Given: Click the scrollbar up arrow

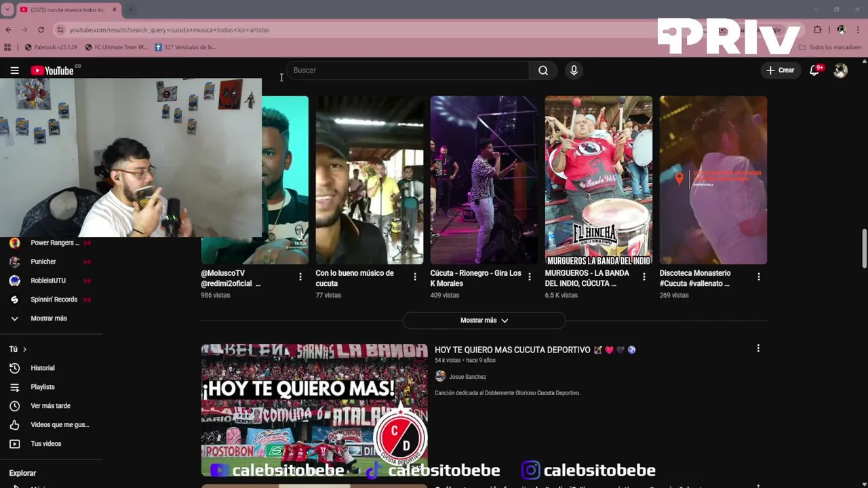Looking at the screenshot, I should 864,62.
